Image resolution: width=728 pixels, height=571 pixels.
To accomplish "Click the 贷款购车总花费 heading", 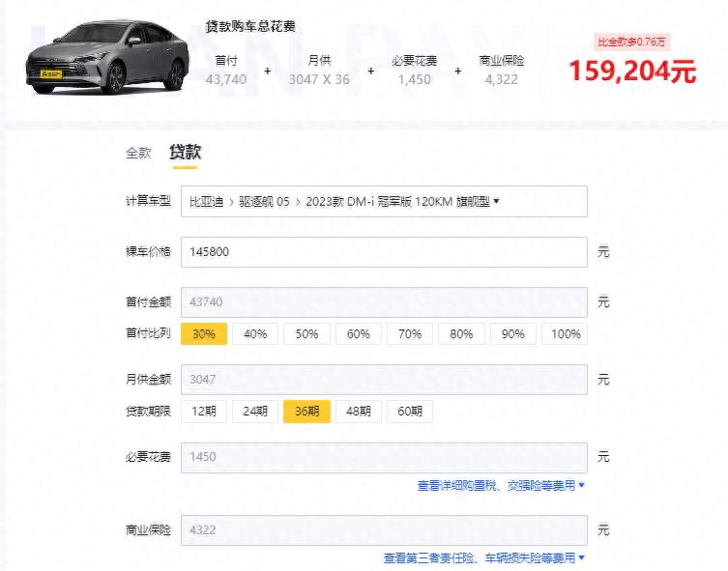I will 250,27.
